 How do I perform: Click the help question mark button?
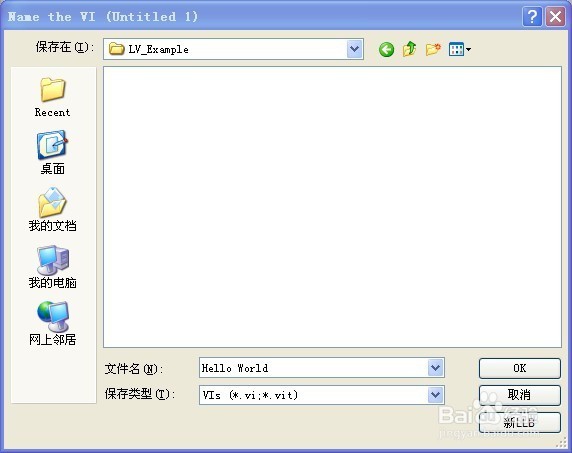[x=532, y=16]
